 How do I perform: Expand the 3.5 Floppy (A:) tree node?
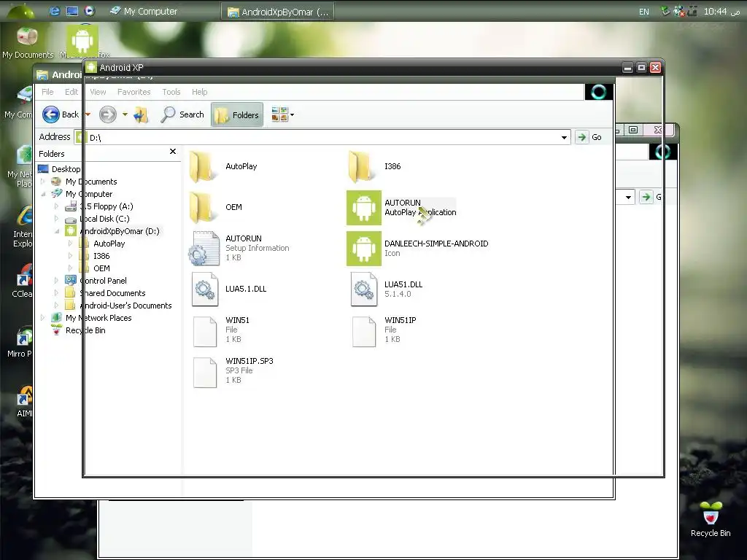click(56, 206)
